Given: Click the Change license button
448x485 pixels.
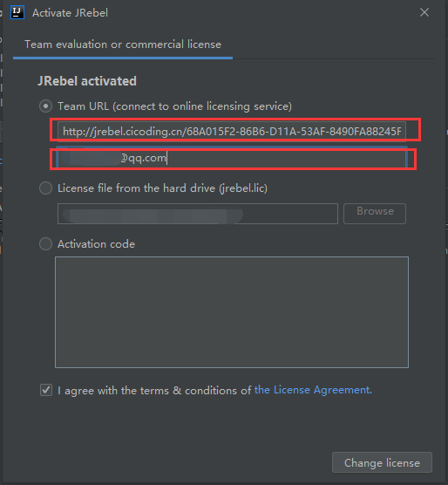Looking at the screenshot, I should coord(382,462).
